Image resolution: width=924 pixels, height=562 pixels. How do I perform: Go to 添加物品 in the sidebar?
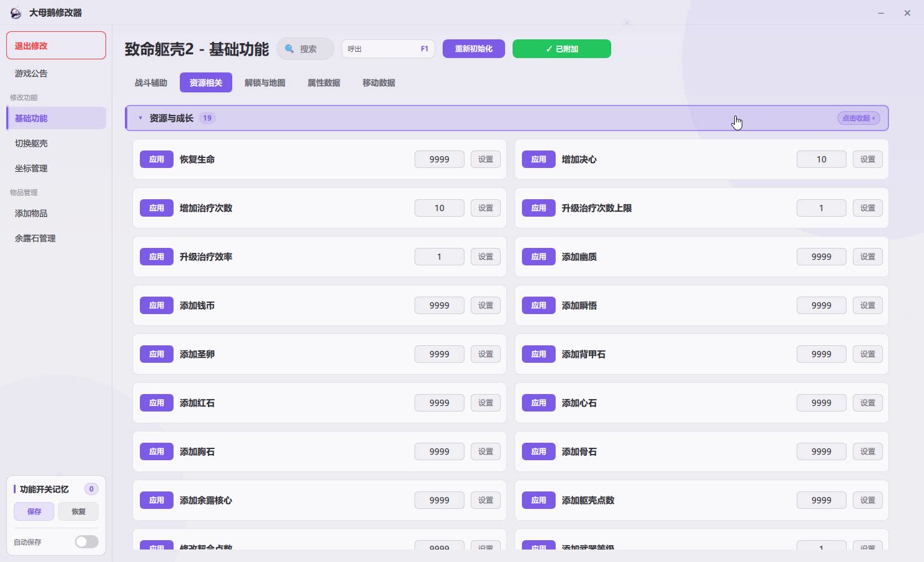pos(56,213)
